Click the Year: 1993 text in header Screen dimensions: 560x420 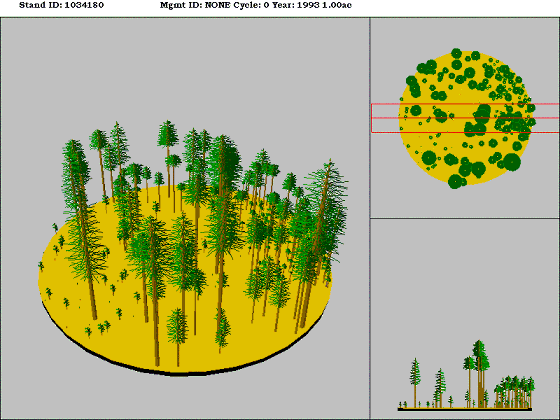tap(296, 5)
